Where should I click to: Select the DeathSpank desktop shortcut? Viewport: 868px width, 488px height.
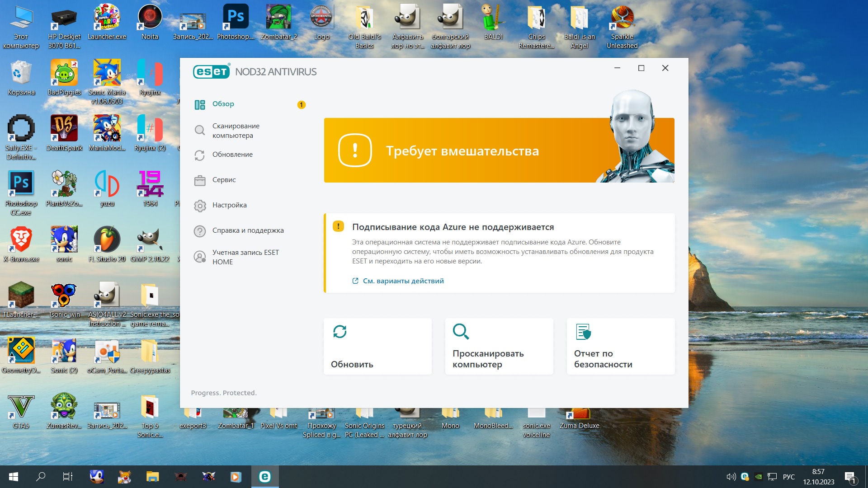point(64,133)
